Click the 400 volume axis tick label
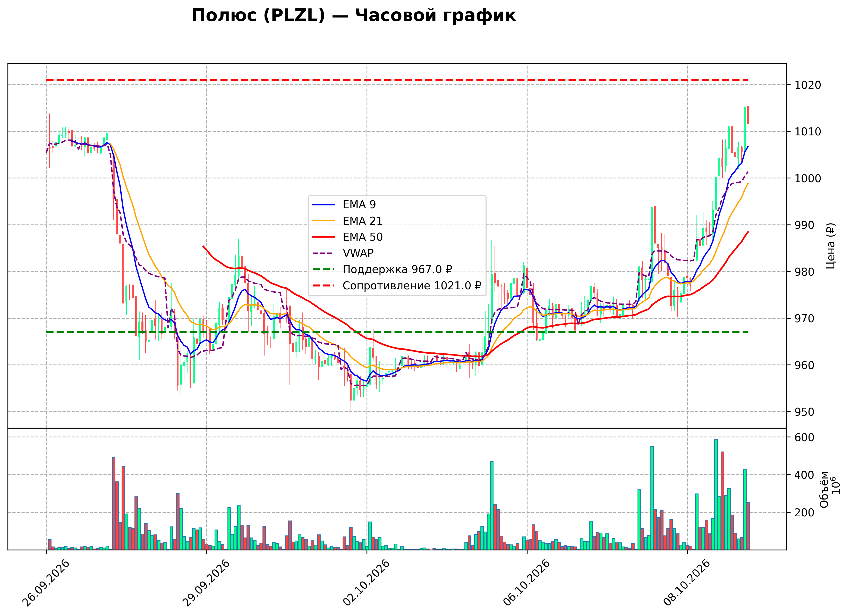 (x=804, y=475)
